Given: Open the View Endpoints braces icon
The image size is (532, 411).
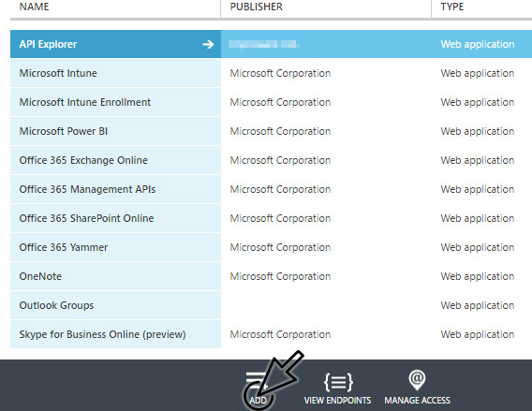Looking at the screenshot, I should (x=338, y=382).
